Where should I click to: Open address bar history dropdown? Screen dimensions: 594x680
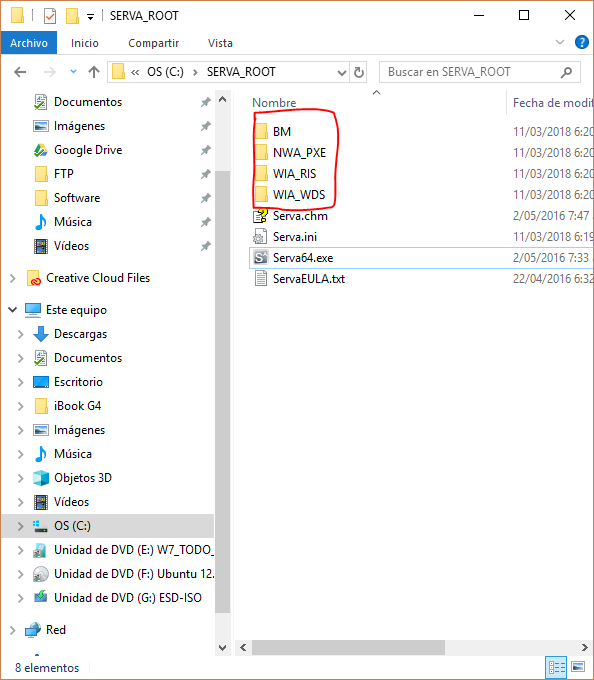click(342, 72)
